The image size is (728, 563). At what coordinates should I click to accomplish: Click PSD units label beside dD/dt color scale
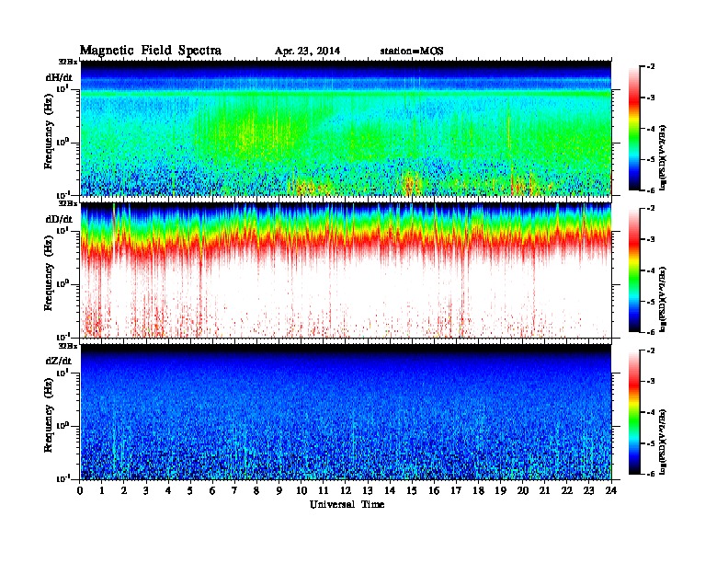(x=663, y=299)
